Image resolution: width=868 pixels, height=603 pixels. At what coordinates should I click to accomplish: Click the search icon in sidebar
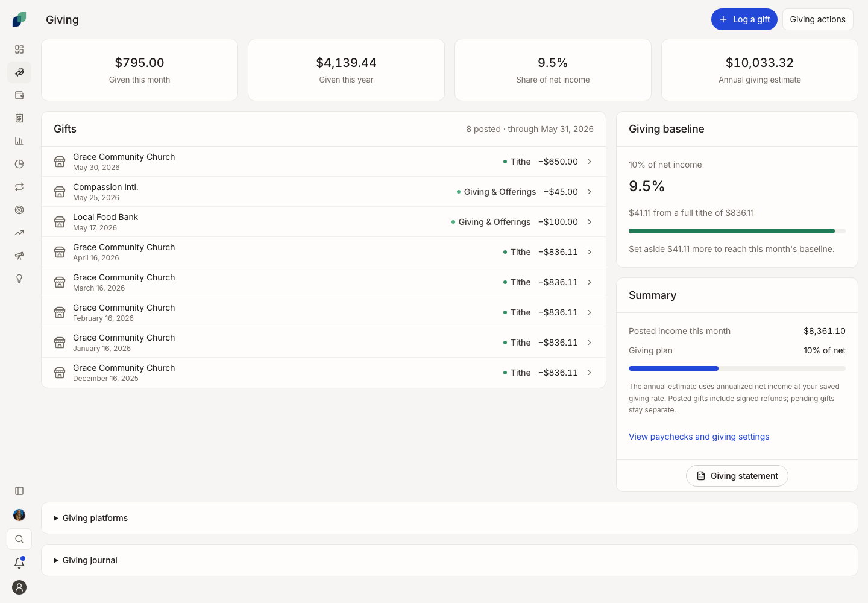[x=19, y=539]
